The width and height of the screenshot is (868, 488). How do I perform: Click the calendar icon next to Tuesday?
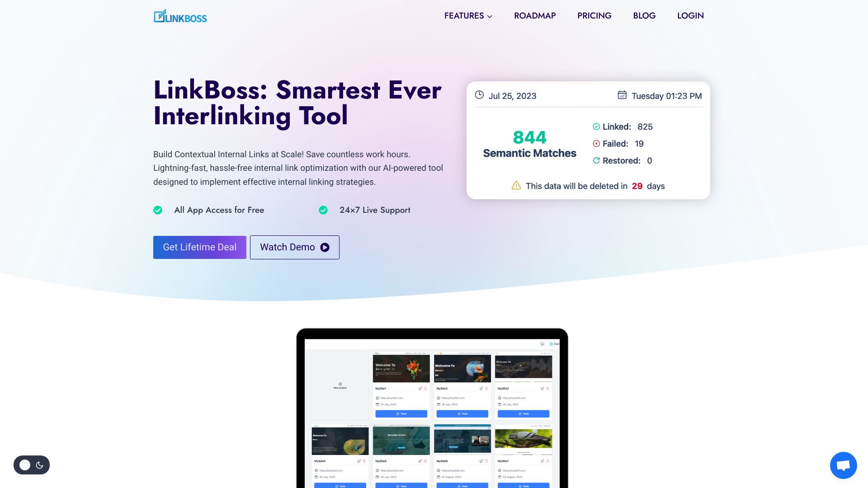pos(622,96)
